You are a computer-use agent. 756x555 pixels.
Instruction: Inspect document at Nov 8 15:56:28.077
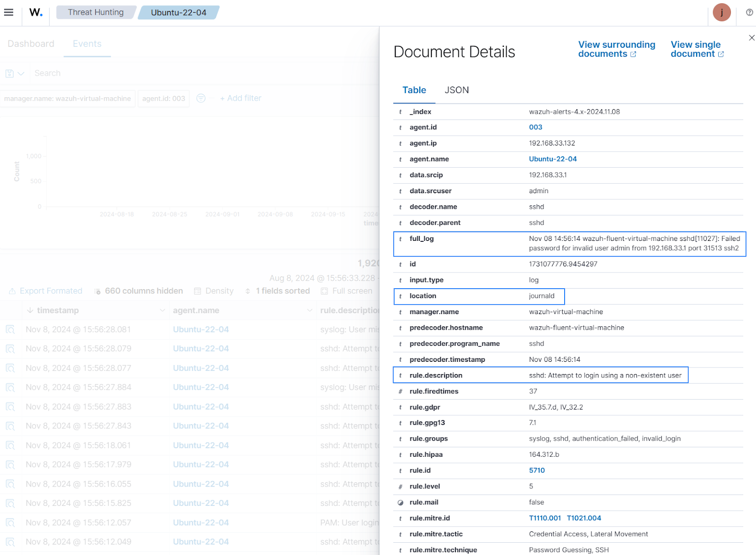pos(10,368)
